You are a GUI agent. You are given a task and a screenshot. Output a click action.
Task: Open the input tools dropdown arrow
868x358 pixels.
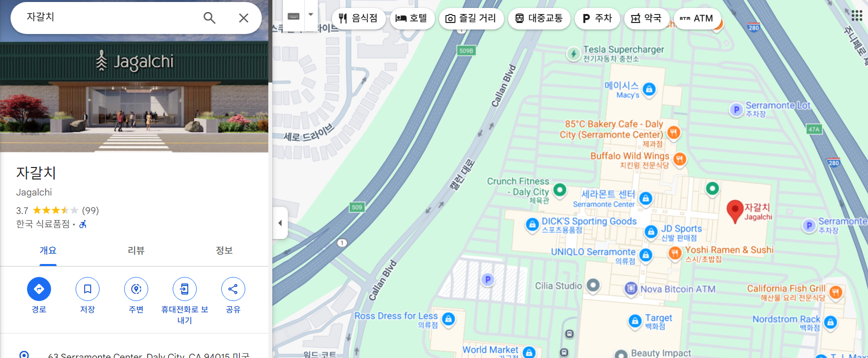(311, 15)
